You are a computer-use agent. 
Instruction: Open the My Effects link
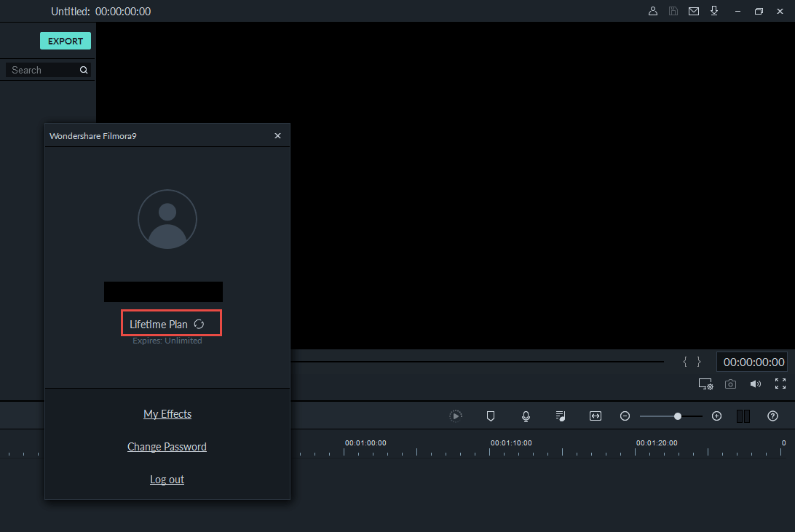click(x=167, y=414)
